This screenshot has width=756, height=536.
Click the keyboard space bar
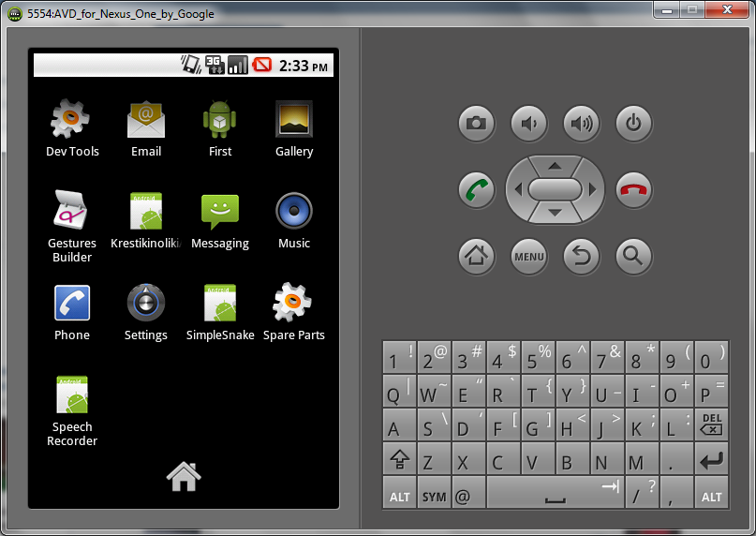pyautogui.click(x=556, y=493)
